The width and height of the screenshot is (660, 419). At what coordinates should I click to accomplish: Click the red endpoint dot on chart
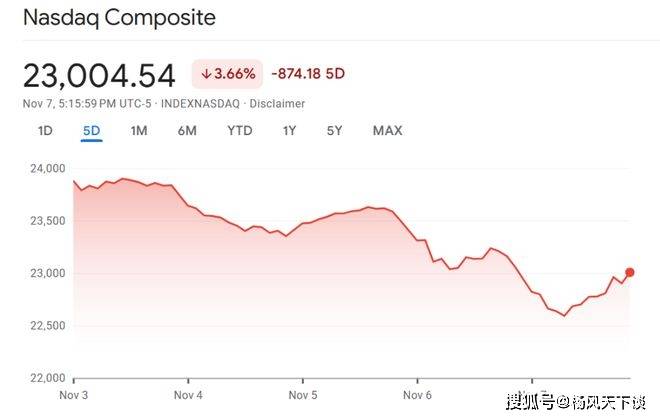point(629,272)
